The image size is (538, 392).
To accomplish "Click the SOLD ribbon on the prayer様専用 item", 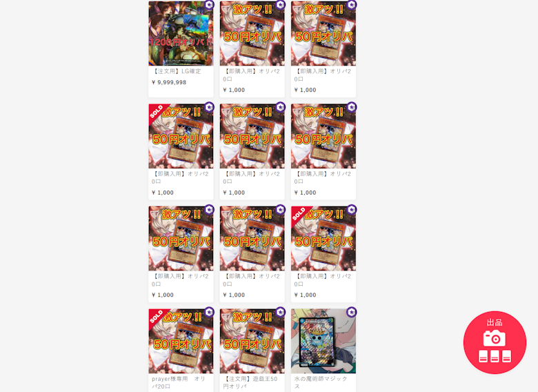I will pos(157,316).
